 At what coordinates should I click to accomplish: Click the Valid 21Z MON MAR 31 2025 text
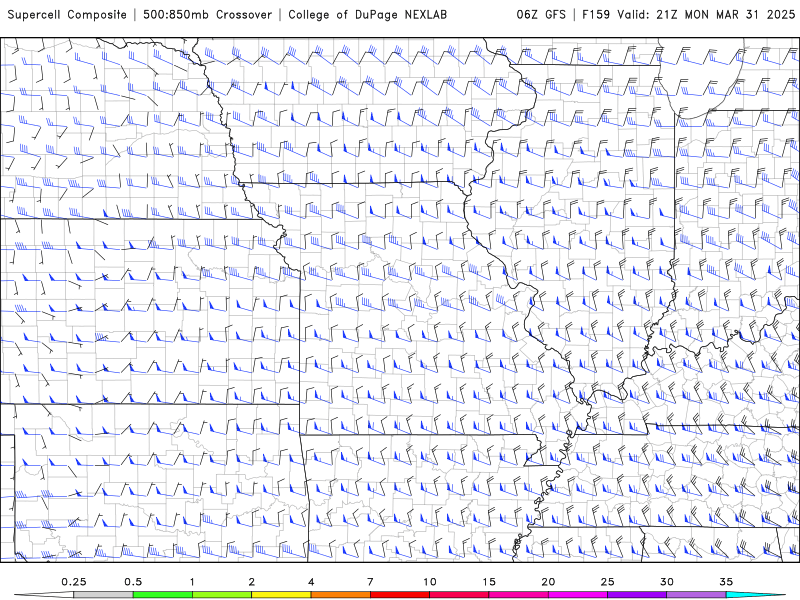(x=706, y=15)
